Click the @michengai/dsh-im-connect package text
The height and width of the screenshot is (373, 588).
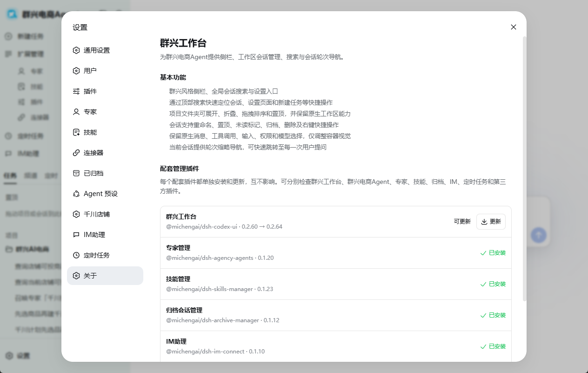click(215, 352)
